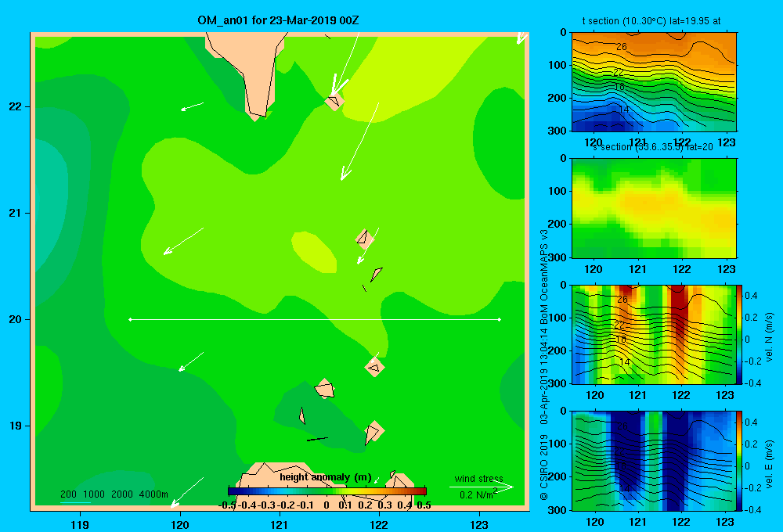Click the wind stress reference arrow in legend

point(482,487)
